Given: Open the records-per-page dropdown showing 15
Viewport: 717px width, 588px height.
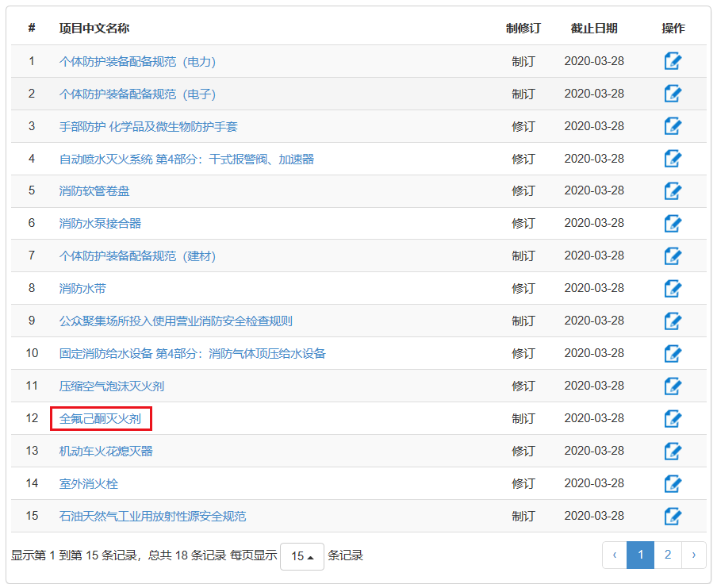Looking at the screenshot, I should click(301, 556).
